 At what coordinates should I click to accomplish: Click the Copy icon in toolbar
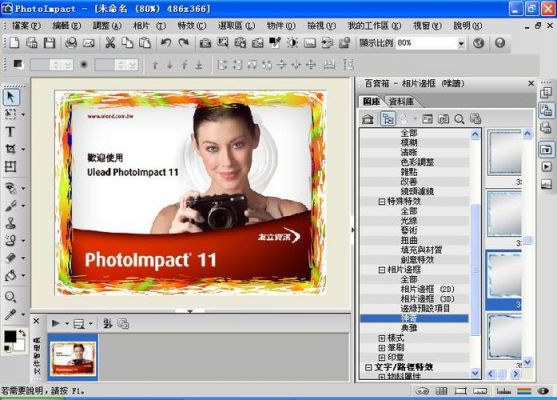coord(127,43)
